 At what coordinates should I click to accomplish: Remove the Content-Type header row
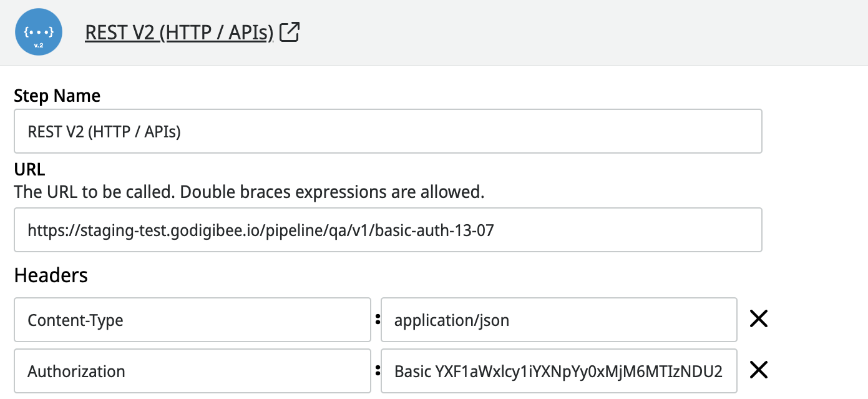point(758,320)
